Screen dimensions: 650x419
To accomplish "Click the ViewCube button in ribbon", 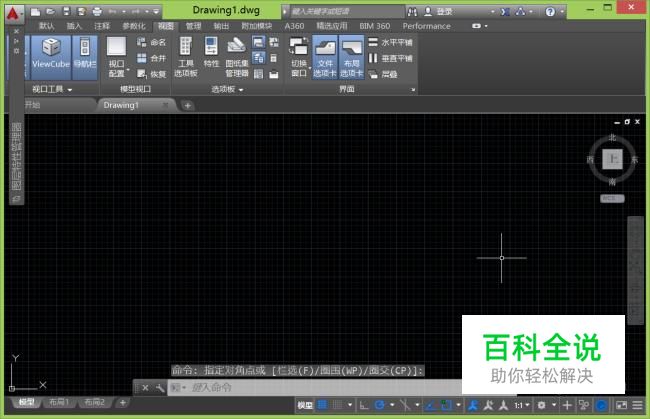I will pyautogui.click(x=49, y=55).
